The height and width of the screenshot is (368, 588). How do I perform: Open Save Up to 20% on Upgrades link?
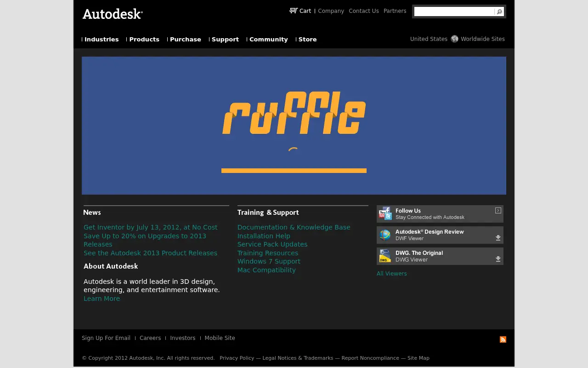click(145, 240)
